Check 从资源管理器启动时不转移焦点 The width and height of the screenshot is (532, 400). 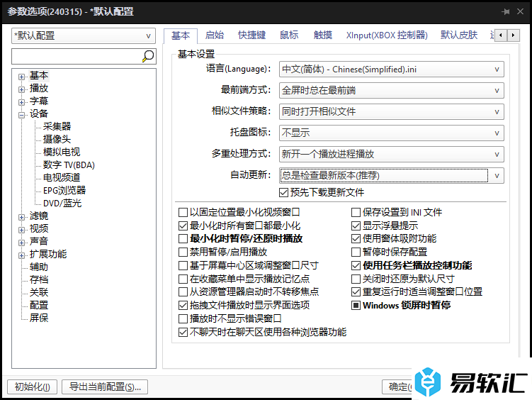pyautogui.click(x=183, y=291)
